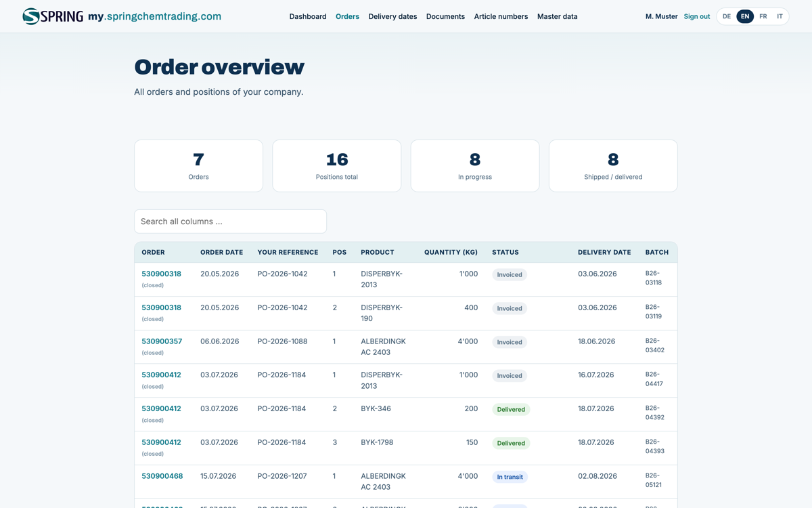
Task: Click order date 06.06.2026
Action: point(219,341)
